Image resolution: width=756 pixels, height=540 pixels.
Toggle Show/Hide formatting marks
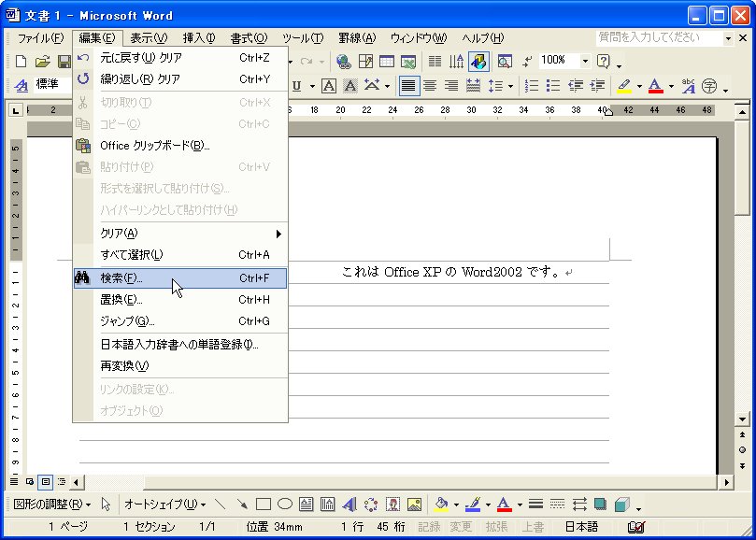[x=527, y=62]
